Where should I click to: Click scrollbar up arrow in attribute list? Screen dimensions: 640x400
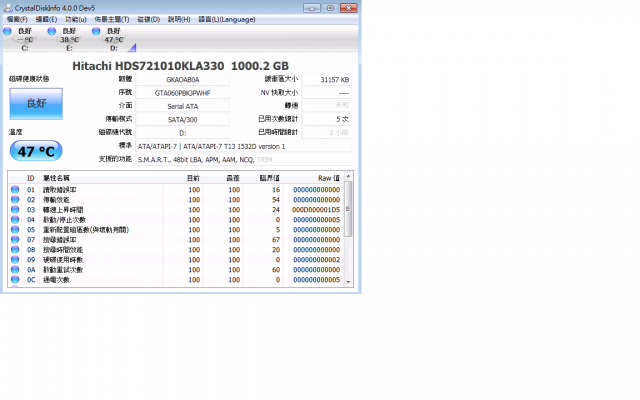click(348, 176)
